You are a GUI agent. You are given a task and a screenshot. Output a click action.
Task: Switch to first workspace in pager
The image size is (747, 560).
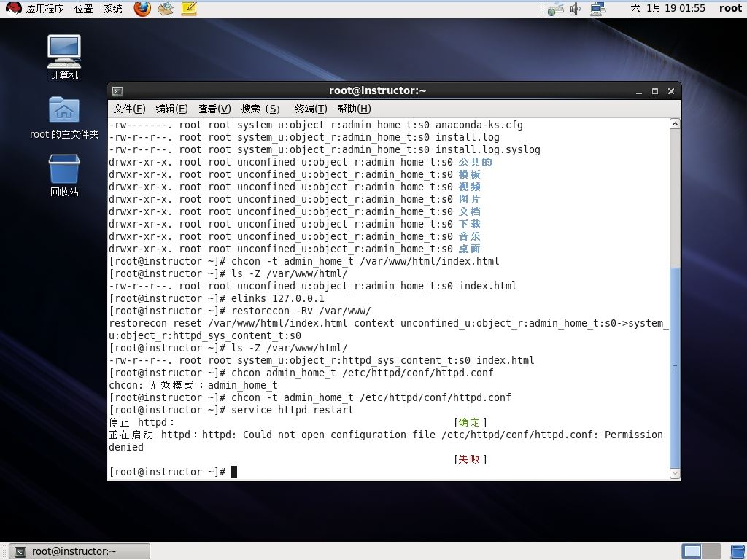[x=692, y=551]
